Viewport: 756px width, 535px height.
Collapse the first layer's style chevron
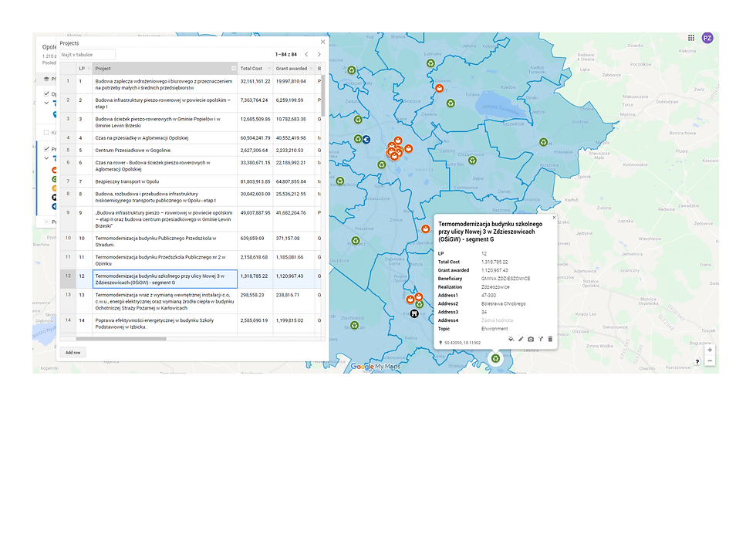(46, 103)
